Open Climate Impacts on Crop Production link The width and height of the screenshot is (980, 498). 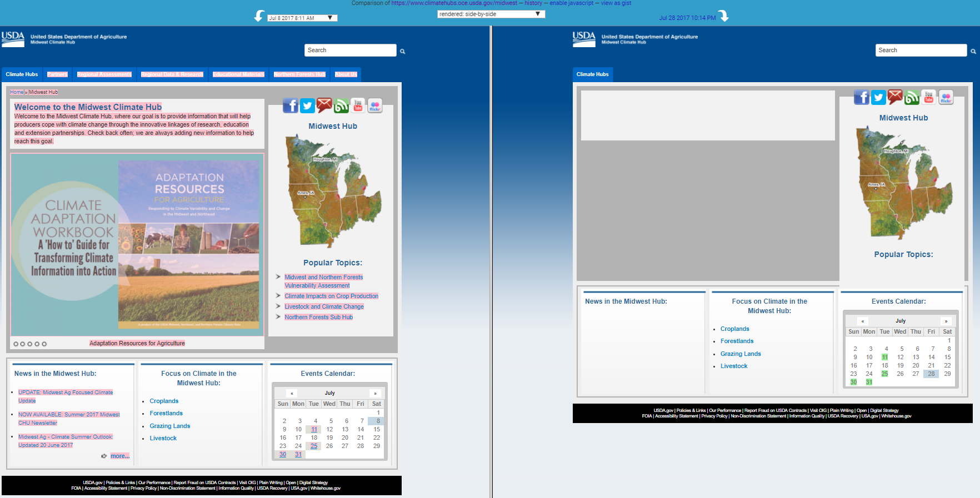pyautogui.click(x=331, y=296)
